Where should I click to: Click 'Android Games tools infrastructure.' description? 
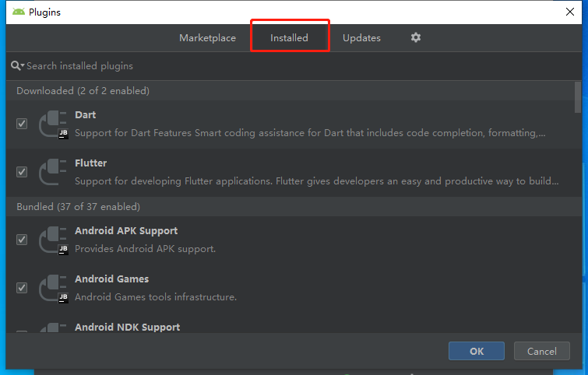click(156, 297)
